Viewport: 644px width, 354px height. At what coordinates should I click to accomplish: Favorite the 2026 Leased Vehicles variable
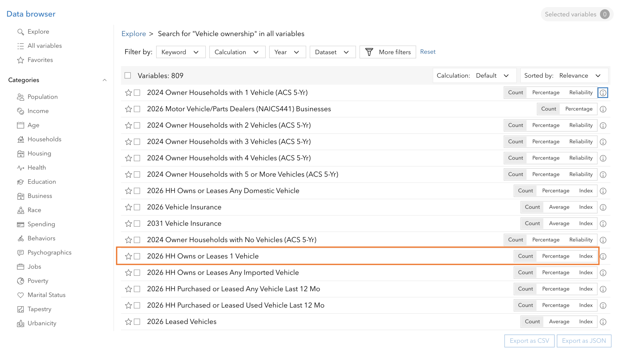[x=128, y=321]
